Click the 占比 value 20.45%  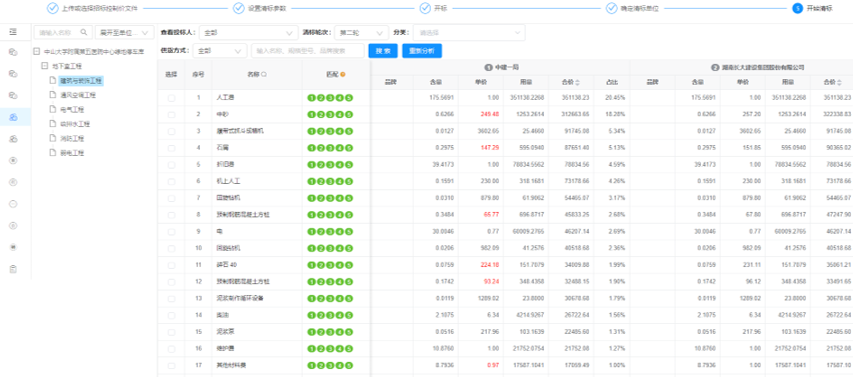(615, 98)
